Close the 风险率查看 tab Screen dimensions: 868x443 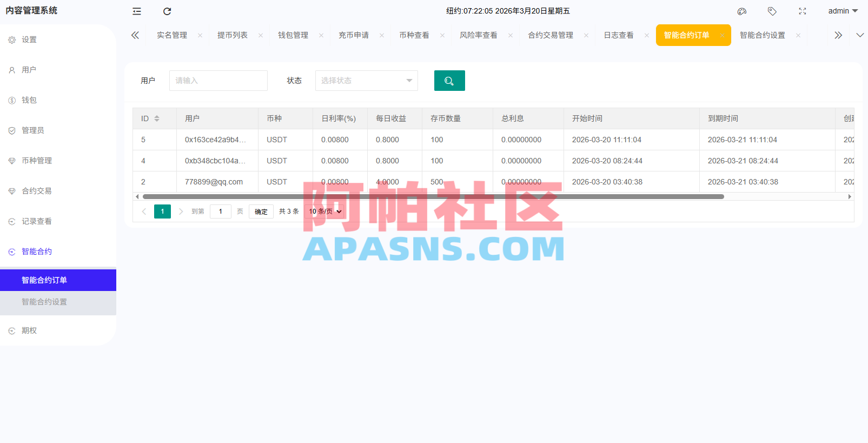[x=511, y=35]
